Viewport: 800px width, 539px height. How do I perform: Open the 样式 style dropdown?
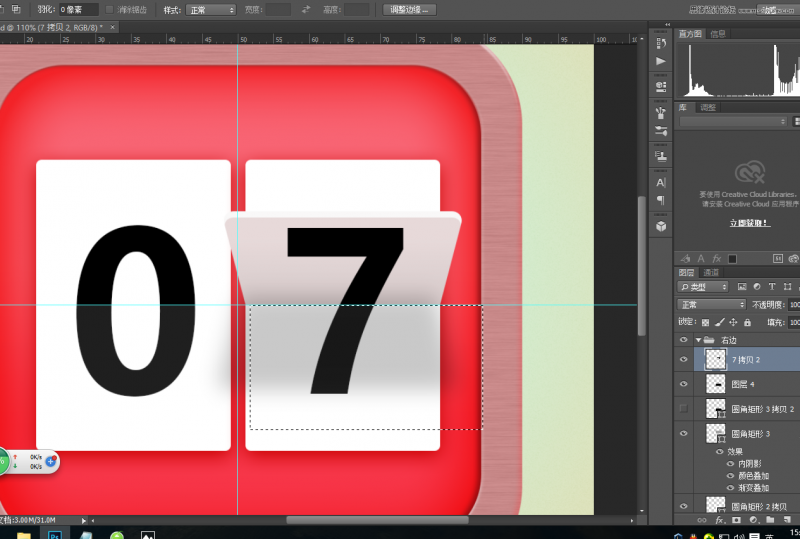pos(212,9)
